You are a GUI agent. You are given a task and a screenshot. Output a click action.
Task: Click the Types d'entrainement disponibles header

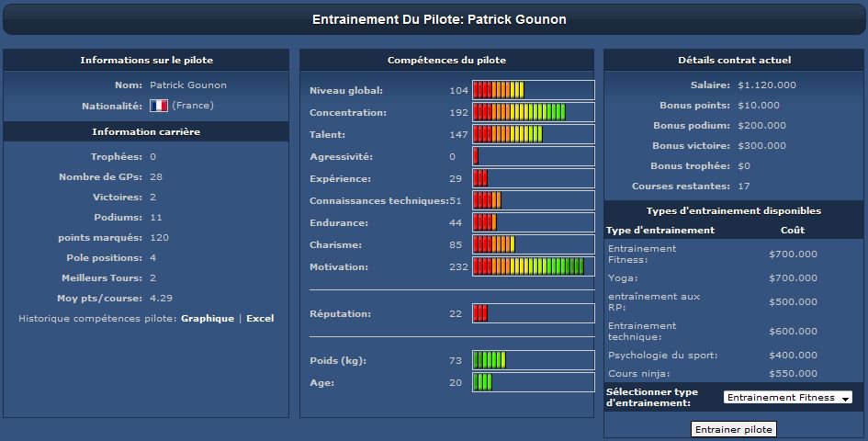click(x=734, y=210)
